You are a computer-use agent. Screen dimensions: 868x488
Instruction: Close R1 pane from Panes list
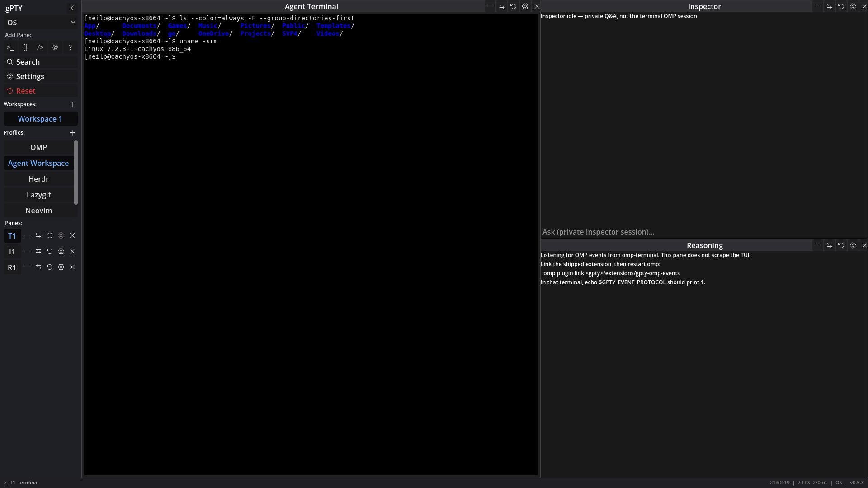tap(72, 267)
